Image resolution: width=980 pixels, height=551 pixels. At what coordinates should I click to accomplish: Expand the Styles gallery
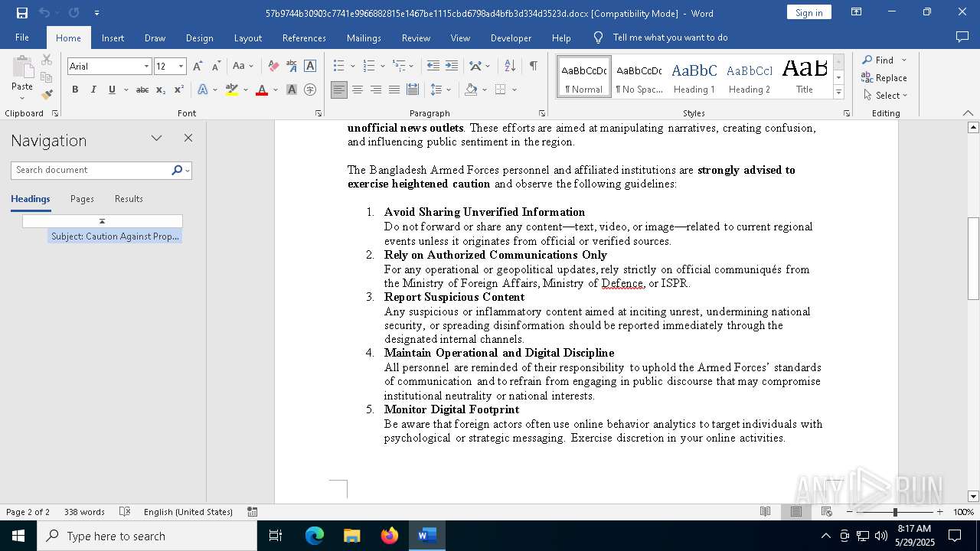pyautogui.click(x=838, y=93)
